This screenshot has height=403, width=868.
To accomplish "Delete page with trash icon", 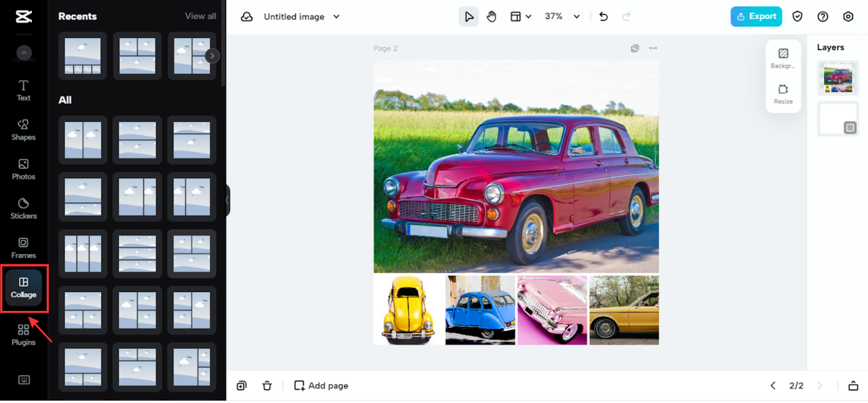I will tap(267, 385).
